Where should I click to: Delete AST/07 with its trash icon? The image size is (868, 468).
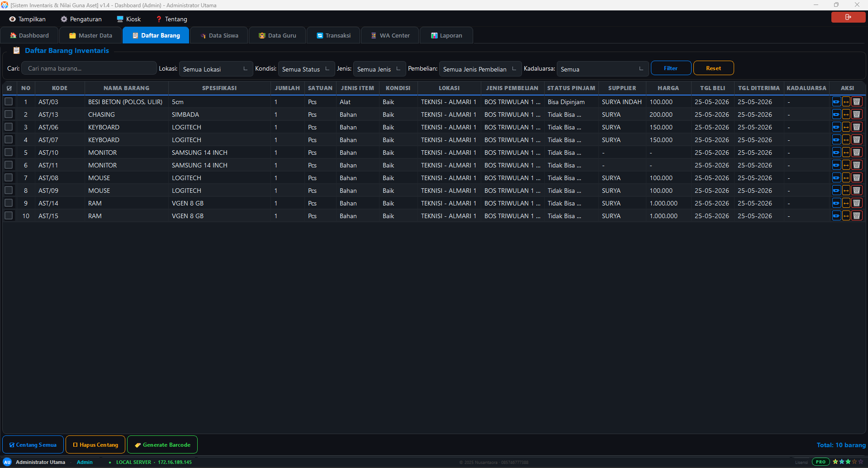(857, 140)
